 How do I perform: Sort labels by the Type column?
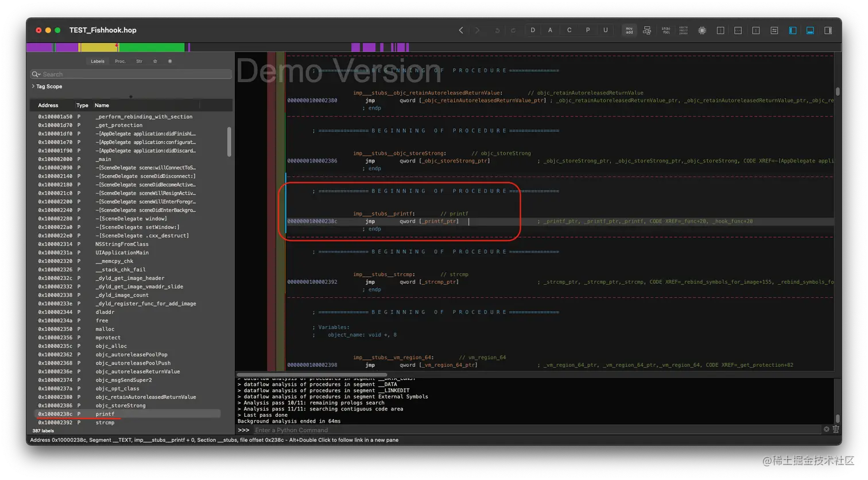(82, 106)
